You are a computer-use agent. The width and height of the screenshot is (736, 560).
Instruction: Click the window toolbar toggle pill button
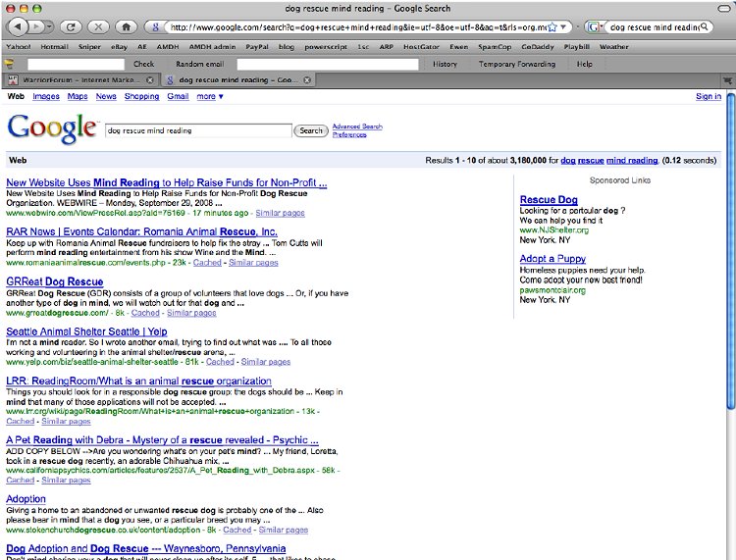pos(725,8)
